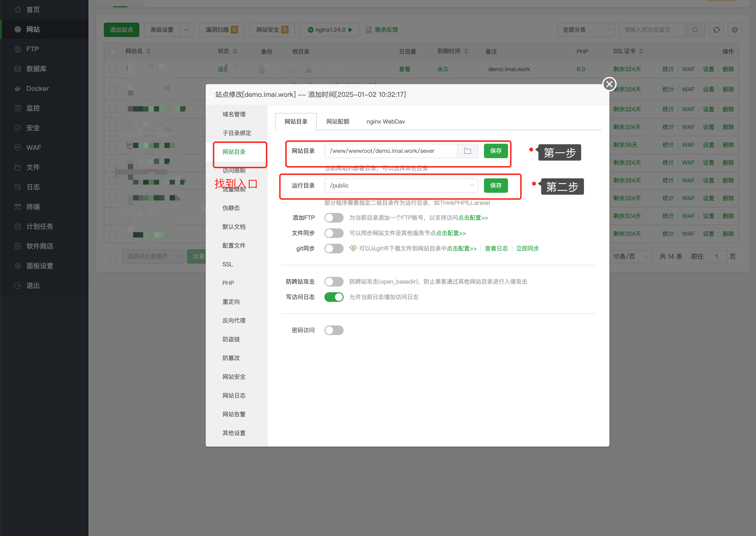Open 终端 in the sidebar
The width and height of the screenshot is (756, 536).
click(33, 207)
